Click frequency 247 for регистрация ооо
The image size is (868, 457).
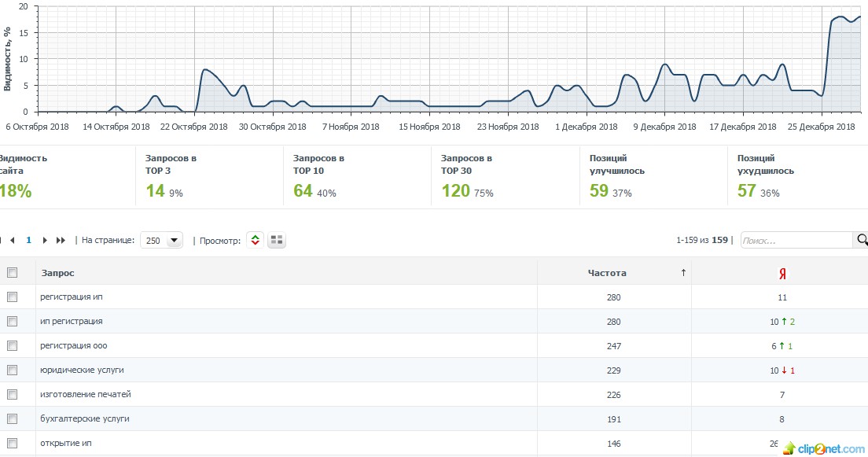pos(614,346)
